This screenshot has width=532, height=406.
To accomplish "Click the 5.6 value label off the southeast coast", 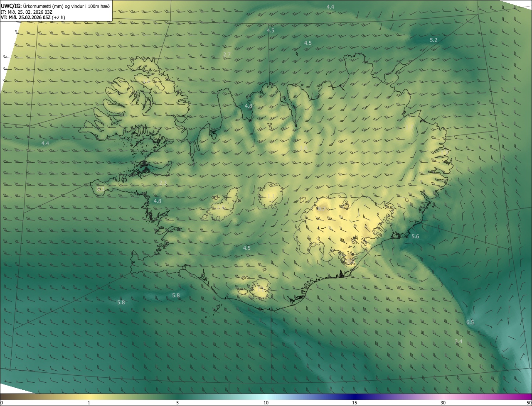I will (x=415, y=236).
